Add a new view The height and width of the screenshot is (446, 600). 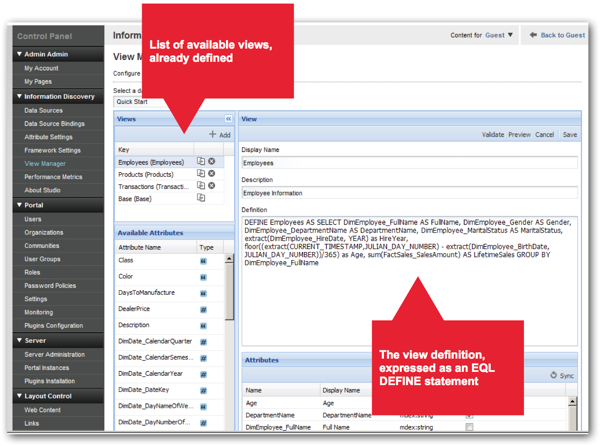tap(220, 134)
